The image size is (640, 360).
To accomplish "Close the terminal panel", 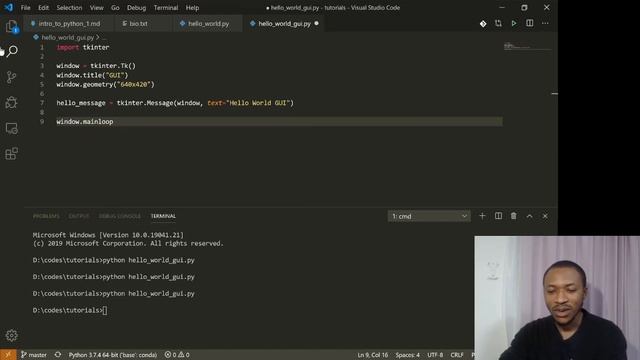I will coord(545,216).
